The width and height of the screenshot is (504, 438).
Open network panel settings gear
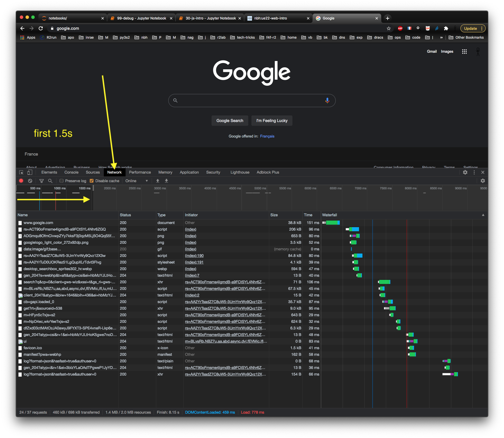pos(482,181)
